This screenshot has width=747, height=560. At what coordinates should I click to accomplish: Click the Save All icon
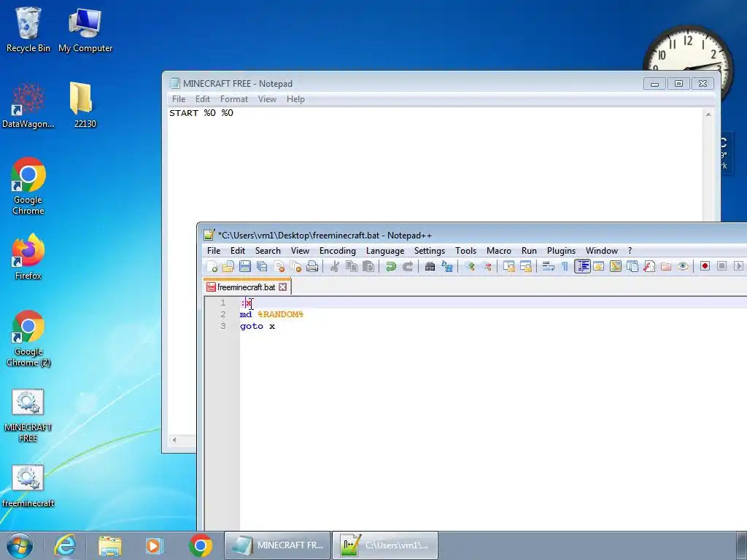[262, 267]
